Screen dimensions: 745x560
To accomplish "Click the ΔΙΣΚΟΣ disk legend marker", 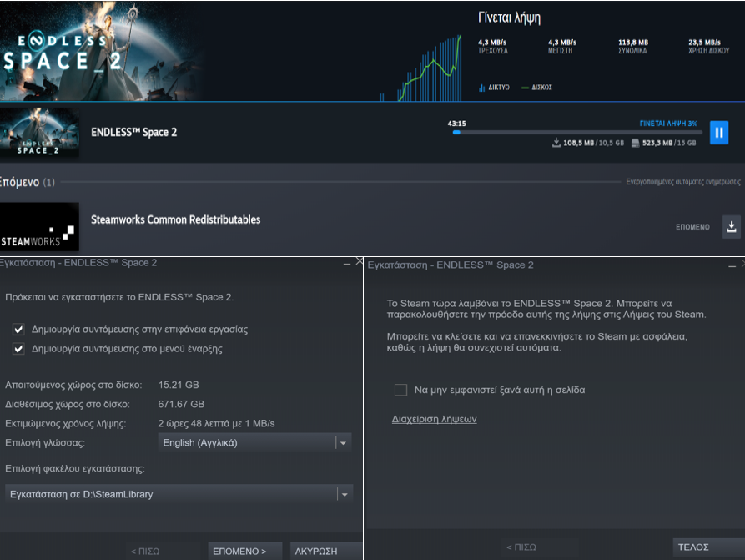I will pyautogui.click(x=525, y=88).
